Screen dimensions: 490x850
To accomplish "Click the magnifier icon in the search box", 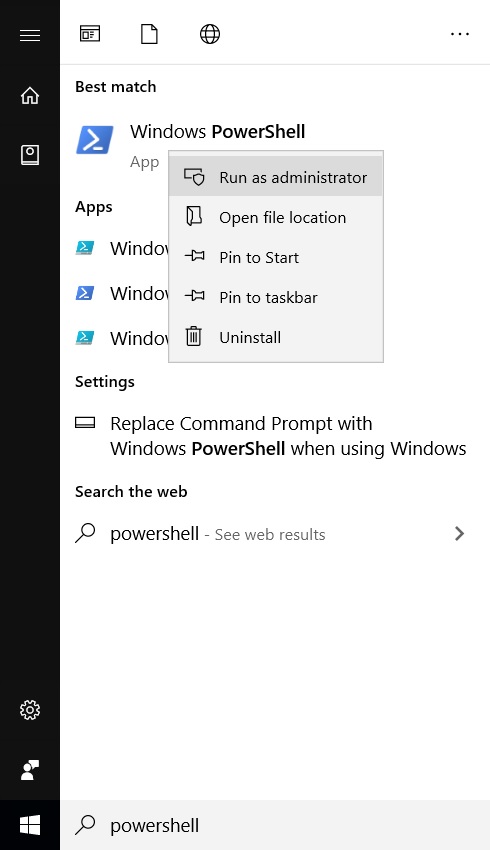I will point(85,825).
